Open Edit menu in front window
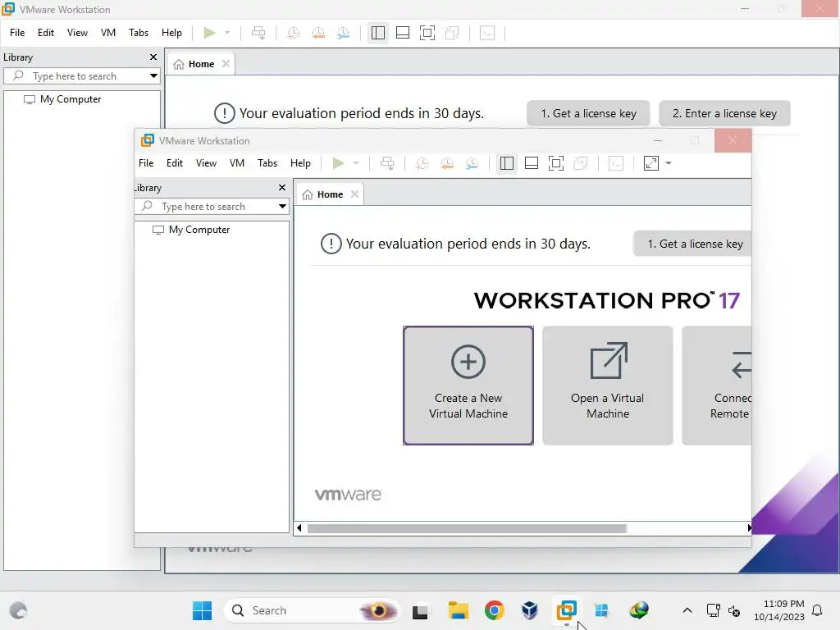This screenshot has width=840, height=630. 175,163
